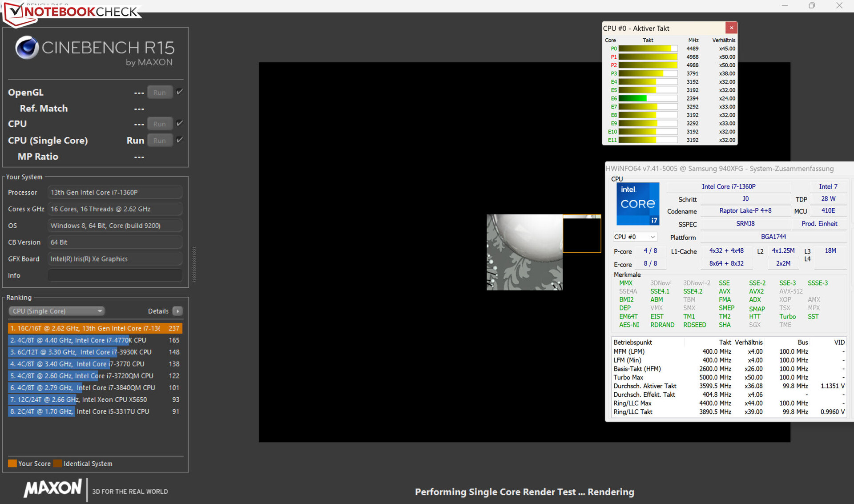Click the Prod. Einheit label in HWiNFO
Image resolution: width=854 pixels, height=504 pixels.
(x=819, y=224)
